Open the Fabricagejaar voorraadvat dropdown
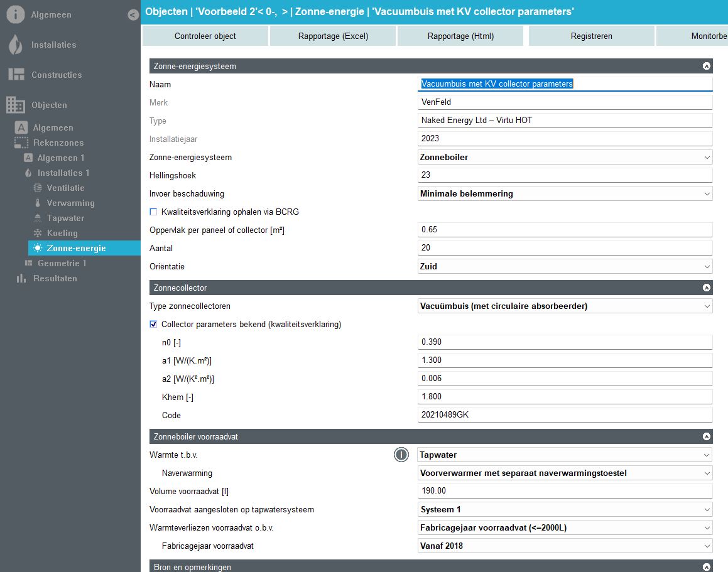Viewport: 728px width, 572px height. pyautogui.click(x=565, y=546)
